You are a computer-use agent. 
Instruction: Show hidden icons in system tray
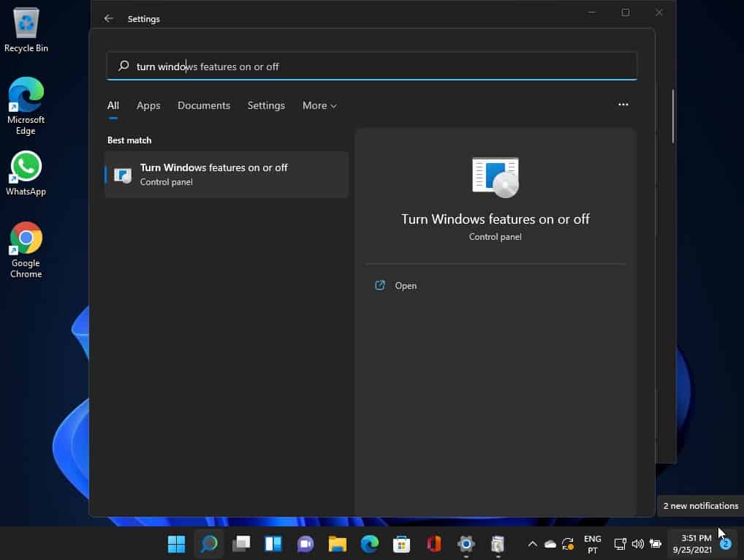coord(532,544)
